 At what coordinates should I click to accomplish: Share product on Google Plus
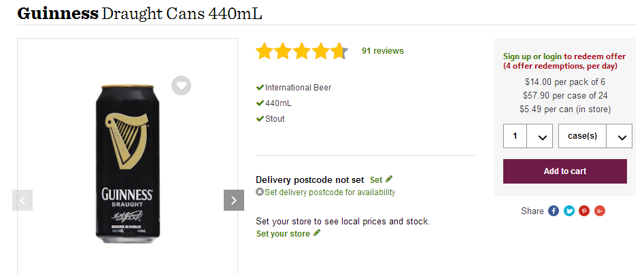click(x=600, y=211)
